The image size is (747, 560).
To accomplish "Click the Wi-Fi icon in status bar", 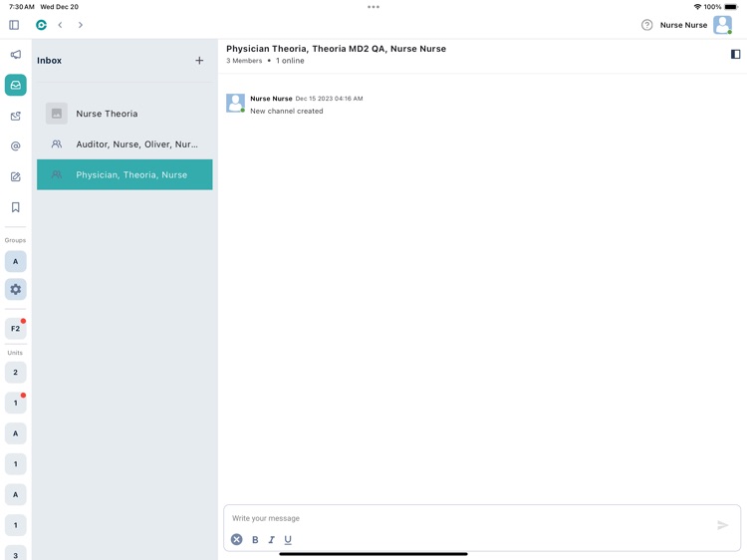I will tap(697, 7).
